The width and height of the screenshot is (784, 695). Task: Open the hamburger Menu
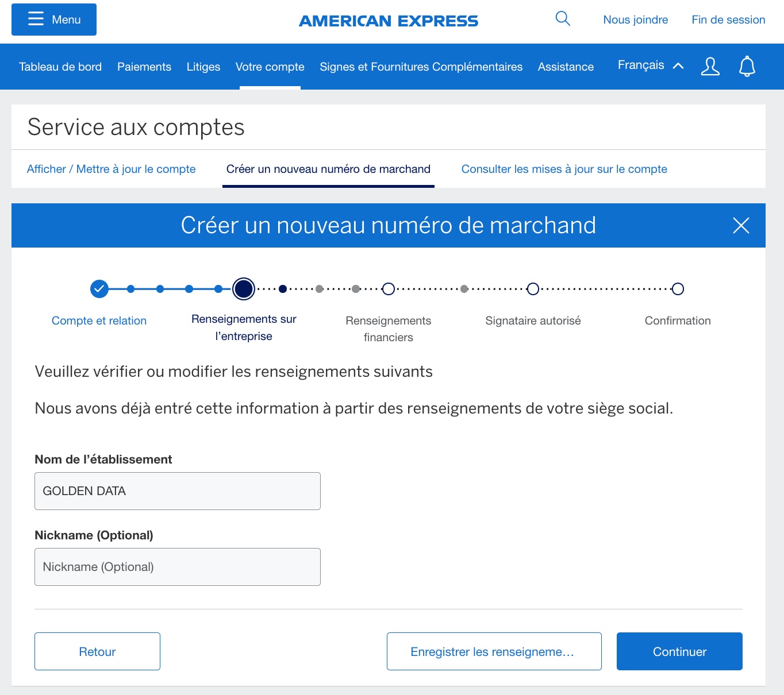click(53, 19)
